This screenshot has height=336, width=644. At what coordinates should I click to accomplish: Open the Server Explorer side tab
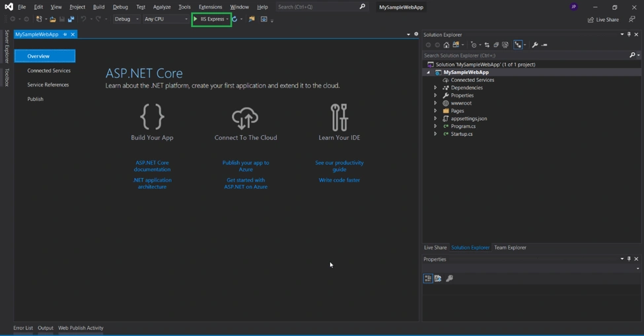(7, 46)
